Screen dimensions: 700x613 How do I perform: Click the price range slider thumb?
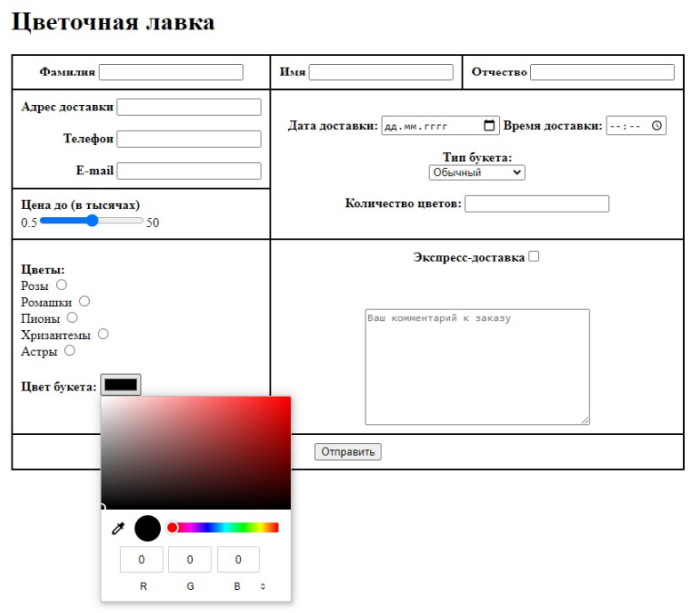[92, 221]
